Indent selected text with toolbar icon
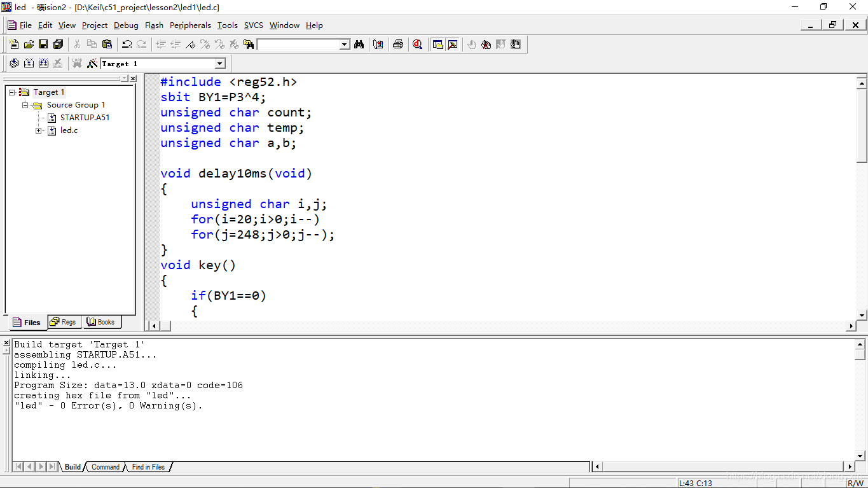The width and height of the screenshot is (868, 488). pos(161,45)
